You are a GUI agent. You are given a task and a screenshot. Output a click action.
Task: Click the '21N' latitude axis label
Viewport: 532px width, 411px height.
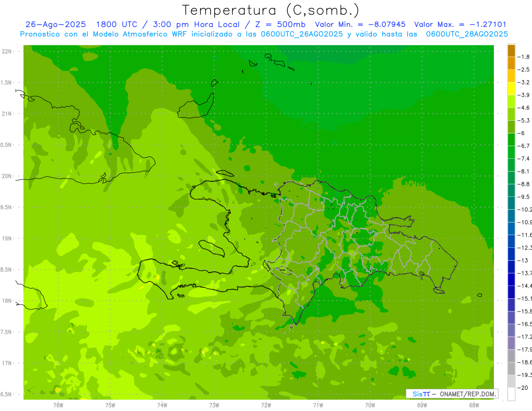tap(7, 114)
